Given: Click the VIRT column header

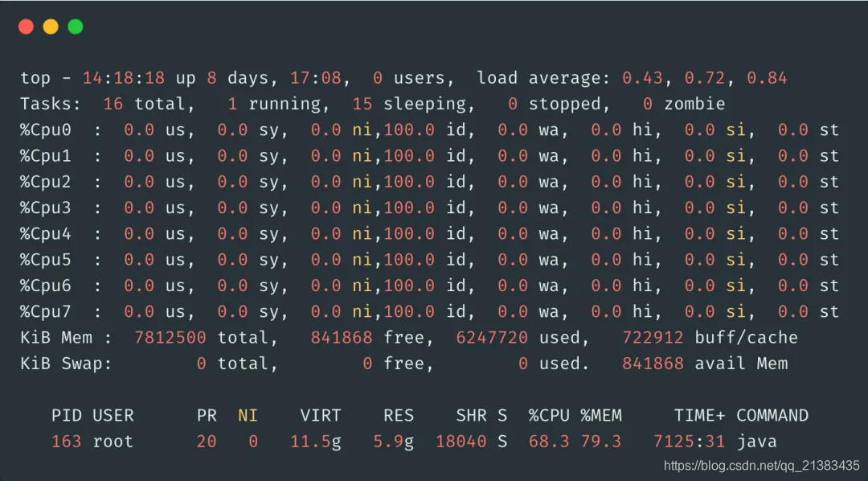Looking at the screenshot, I should (321, 416).
